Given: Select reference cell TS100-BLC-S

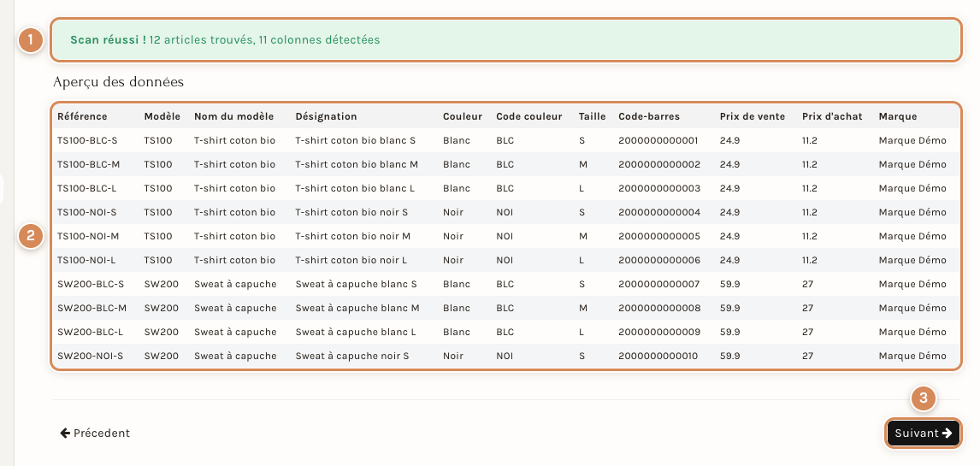Looking at the screenshot, I should [x=87, y=140].
